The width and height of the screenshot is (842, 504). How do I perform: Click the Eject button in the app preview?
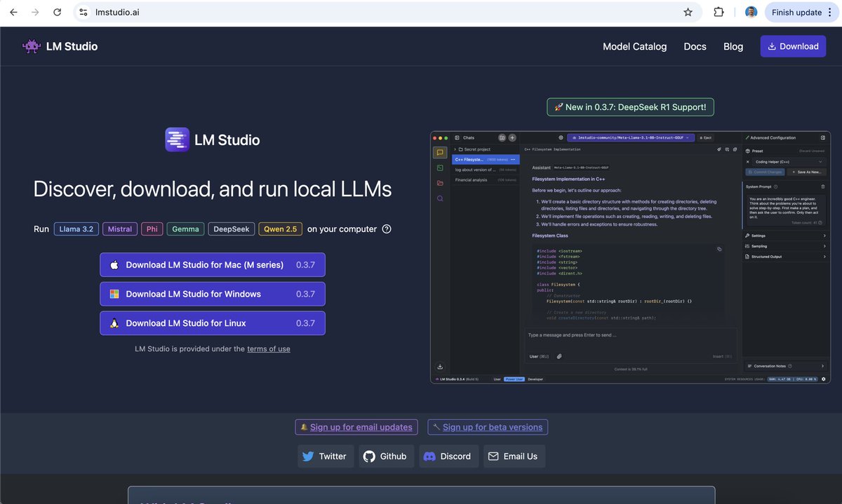click(705, 138)
